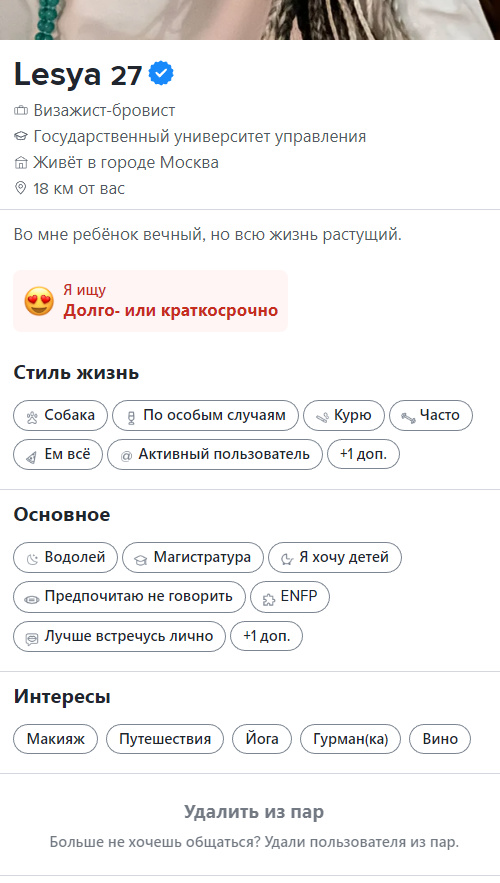Viewport: 500px width, 883px height.
Task: Select the Курю lifestyle chip
Action: (343, 416)
